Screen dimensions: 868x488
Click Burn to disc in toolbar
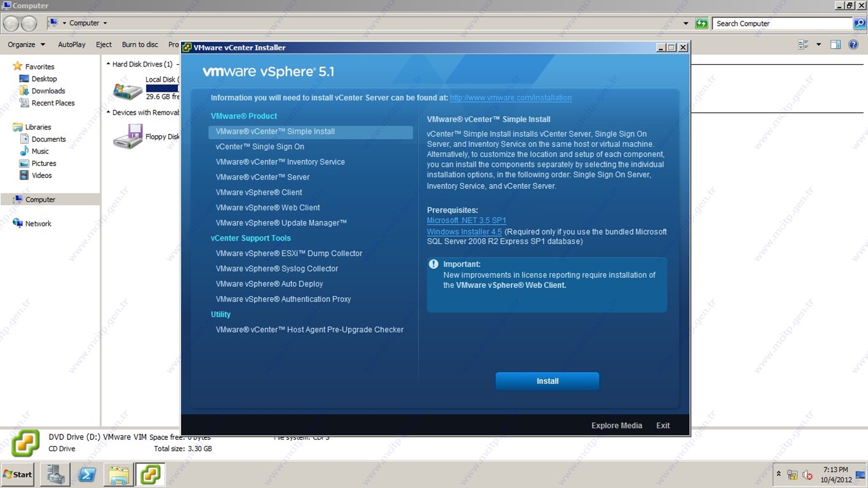(140, 45)
